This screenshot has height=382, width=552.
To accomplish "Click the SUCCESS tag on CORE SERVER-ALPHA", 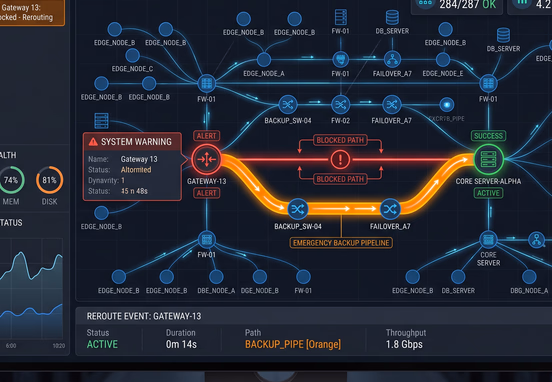I will coord(488,136).
